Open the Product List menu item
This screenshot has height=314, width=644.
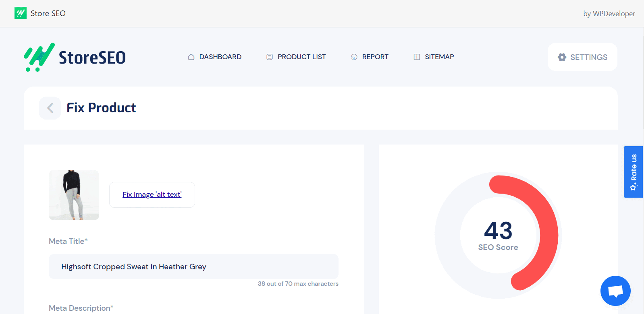296,57
